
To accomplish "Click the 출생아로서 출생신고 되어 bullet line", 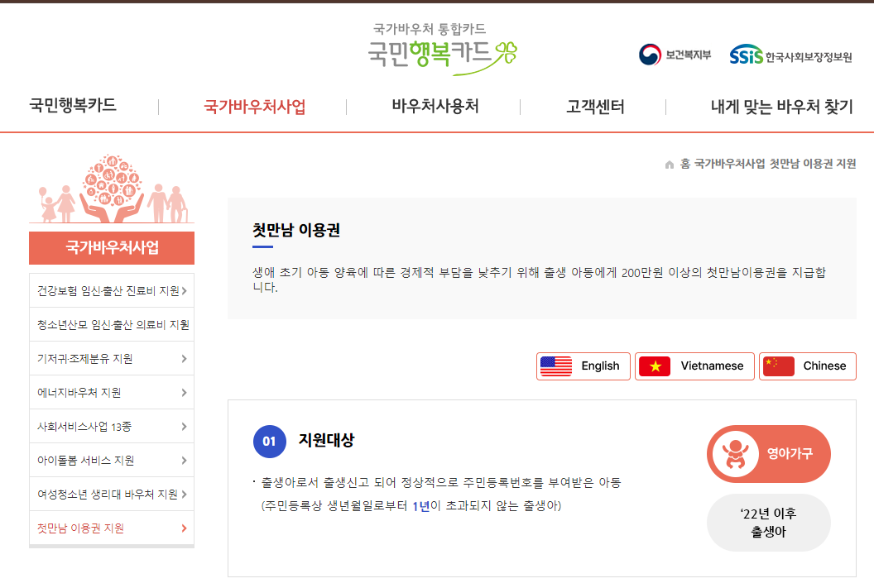I will pos(441,483).
